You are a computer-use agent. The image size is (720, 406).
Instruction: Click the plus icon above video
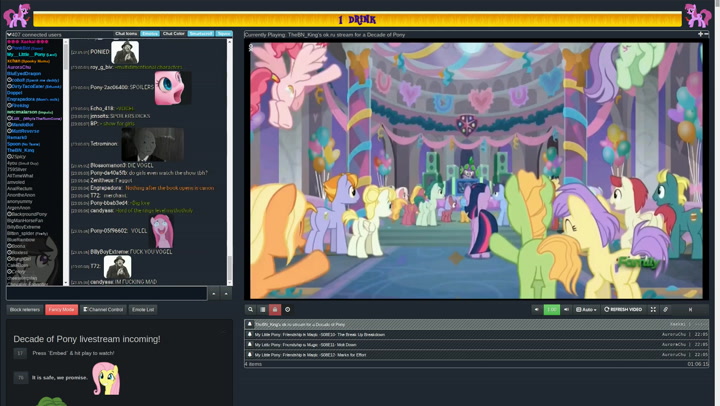pyautogui.click(x=700, y=34)
